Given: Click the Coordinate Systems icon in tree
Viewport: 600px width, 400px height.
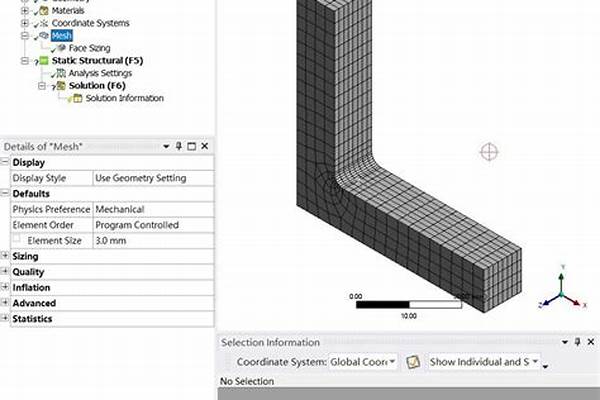Looking at the screenshot, I should point(41,23).
